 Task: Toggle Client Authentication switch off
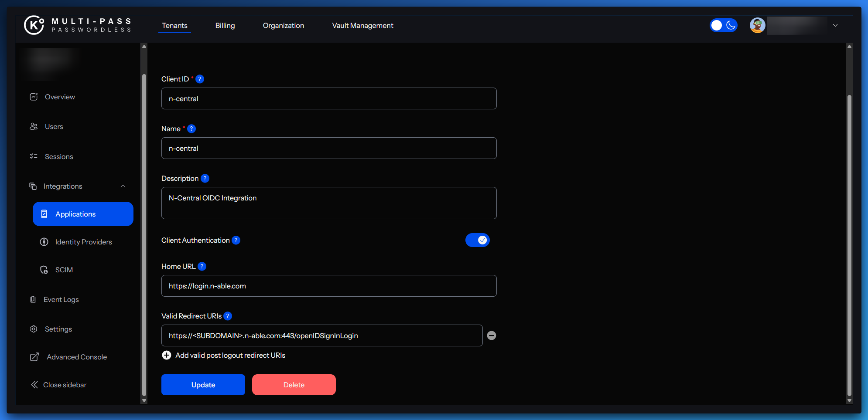coord(477,240)
